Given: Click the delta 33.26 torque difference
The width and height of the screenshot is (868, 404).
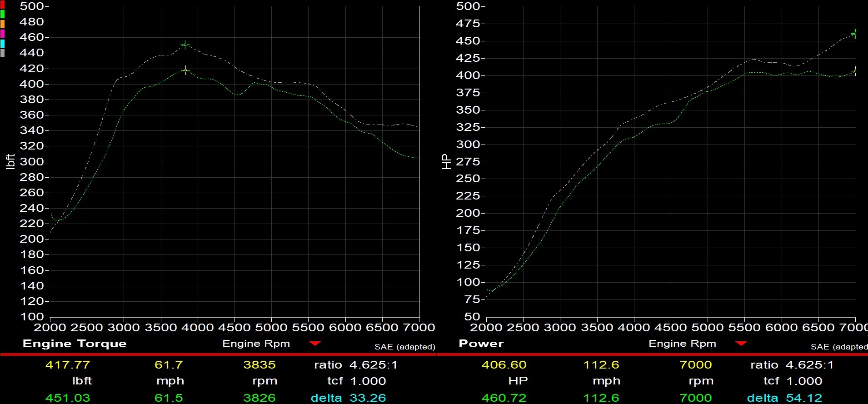Looking at the screenshot, I should [348, 398].
